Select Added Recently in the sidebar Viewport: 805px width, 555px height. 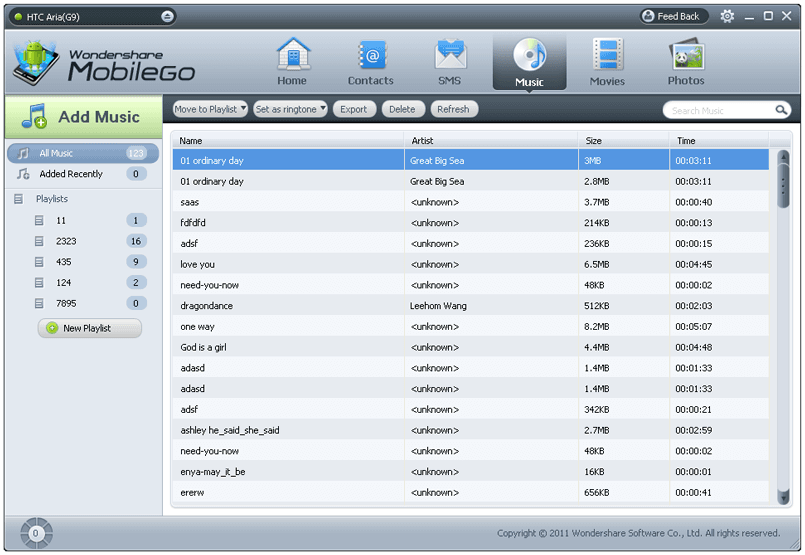(83, 174)
